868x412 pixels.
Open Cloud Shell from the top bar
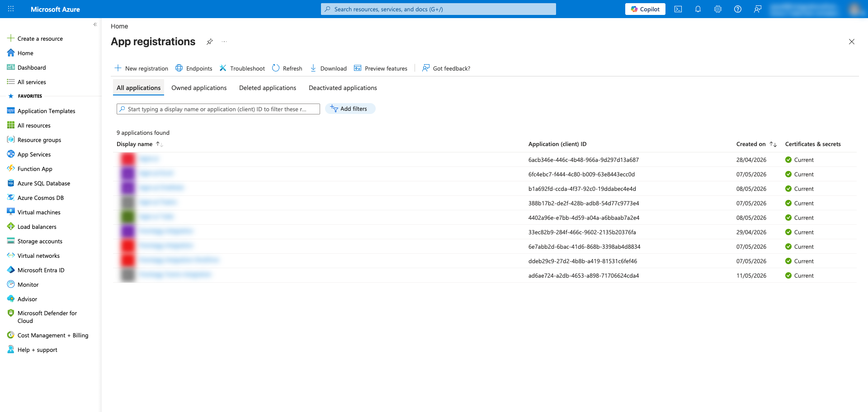point(678,9)
